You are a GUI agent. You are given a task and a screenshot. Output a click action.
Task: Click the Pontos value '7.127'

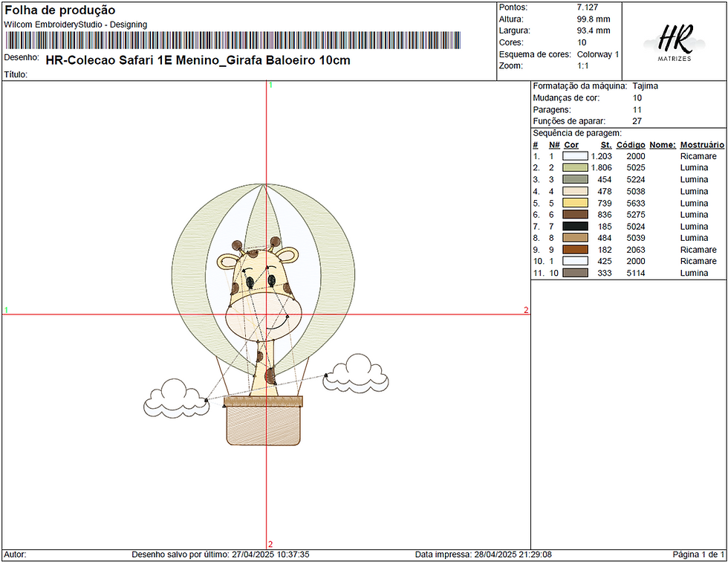[x=588, y=7]
